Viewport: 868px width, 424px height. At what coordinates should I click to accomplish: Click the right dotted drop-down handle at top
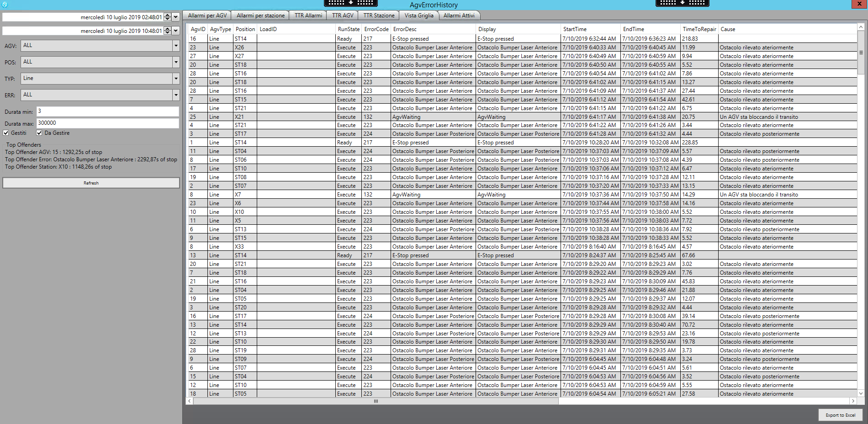[x=683, y=3]
